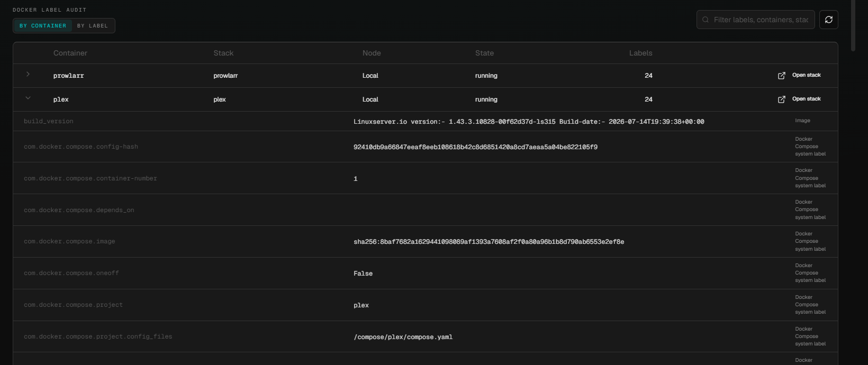
Task: Switch to By Label view
Action: click(93, 25)
